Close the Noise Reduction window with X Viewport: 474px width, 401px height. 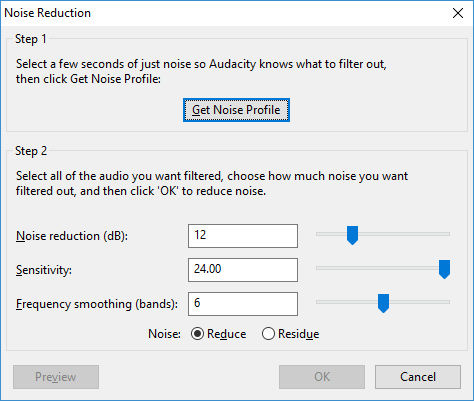point(458,13)
